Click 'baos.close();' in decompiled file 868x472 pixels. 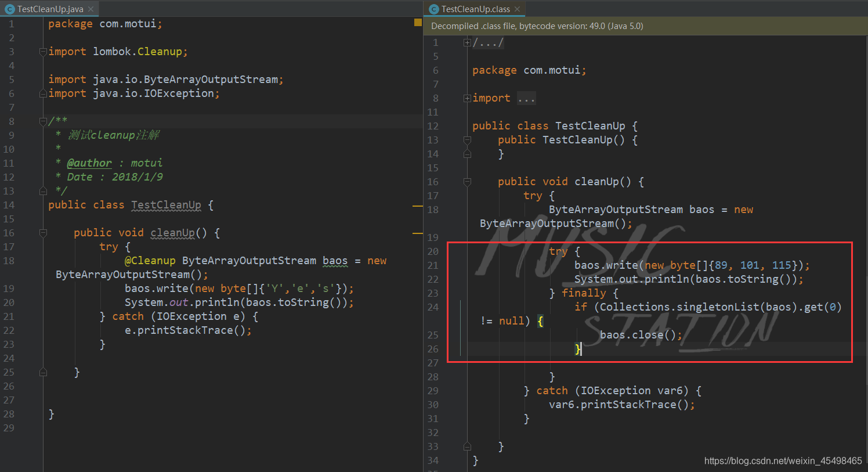[641, 335]
